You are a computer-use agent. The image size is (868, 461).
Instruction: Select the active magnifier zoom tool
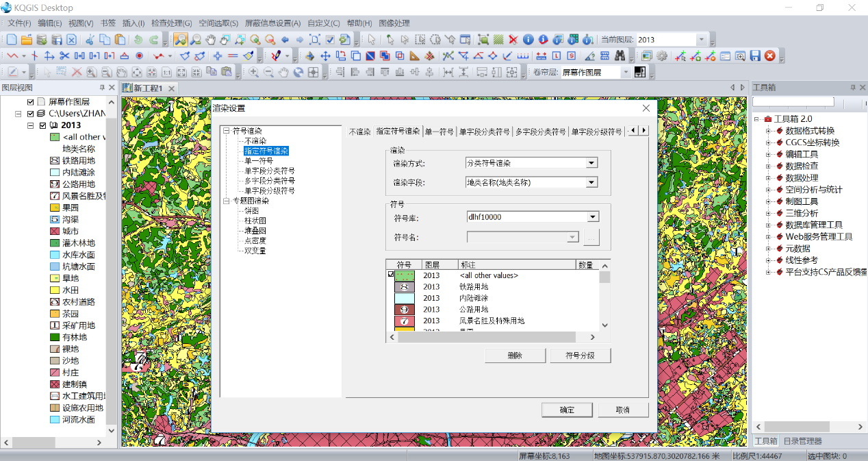coord(180,40)
